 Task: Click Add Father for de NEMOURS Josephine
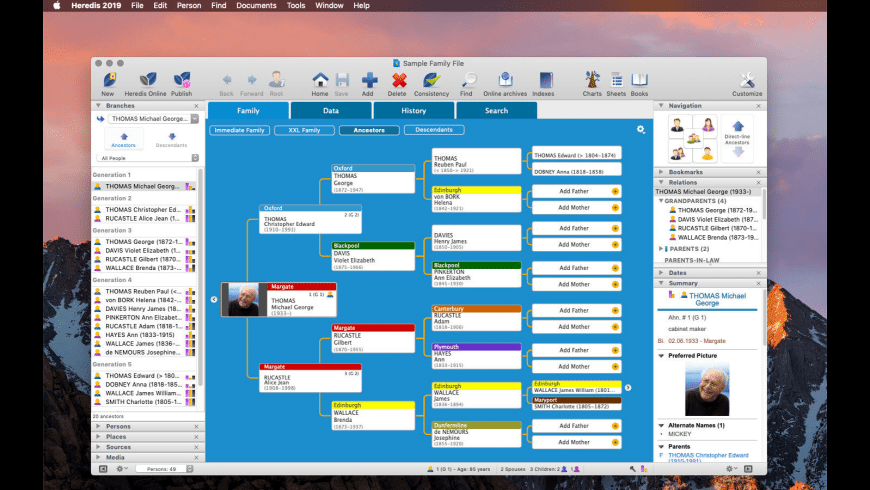[x=576, y=426]
